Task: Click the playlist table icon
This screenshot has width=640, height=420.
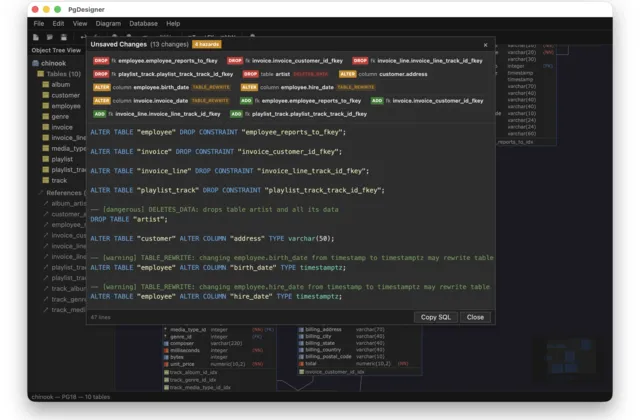Action: (46, 159)
